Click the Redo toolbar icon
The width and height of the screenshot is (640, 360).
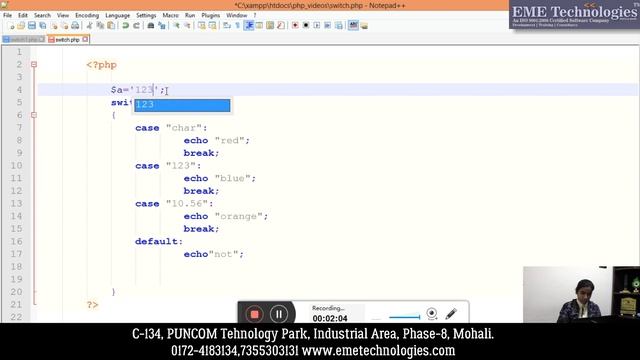point(136,26)
